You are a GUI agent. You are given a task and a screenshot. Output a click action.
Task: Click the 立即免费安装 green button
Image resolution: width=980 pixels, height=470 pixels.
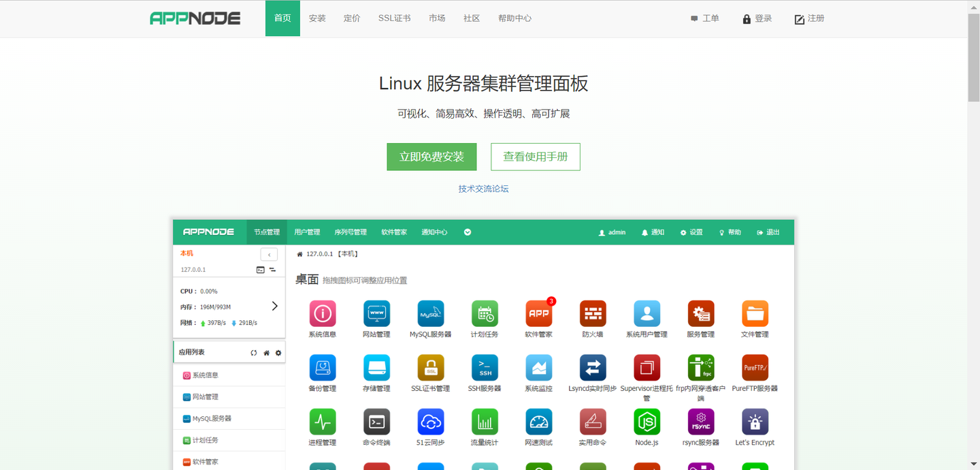tap(431, 157)
